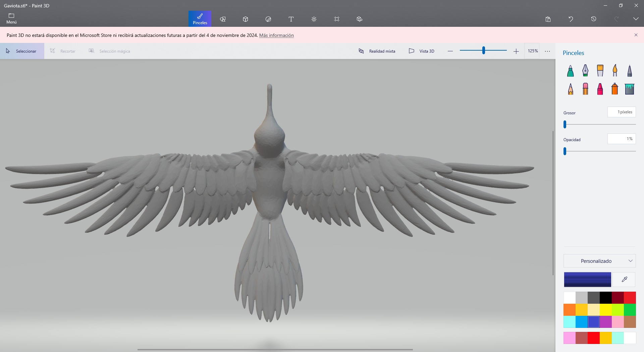This screenshot has height=352, width=644.
Task: Activate the Eraser tool
Action: click(x=585, y=89)
